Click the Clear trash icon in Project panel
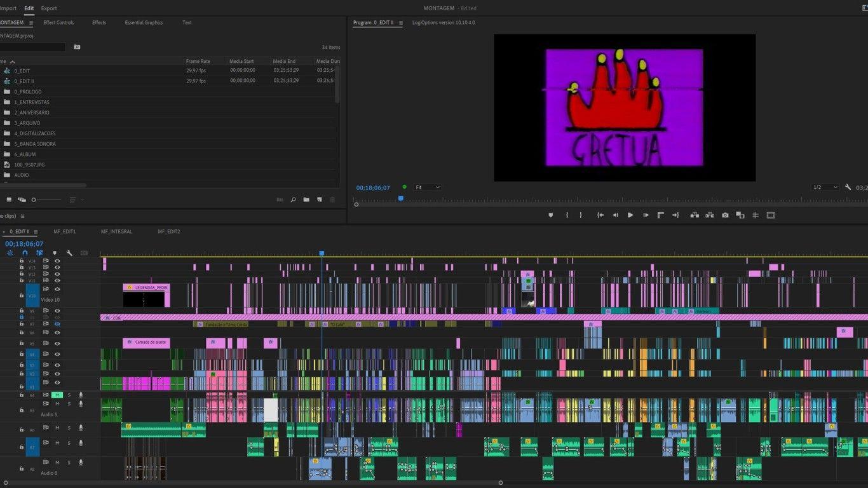The height and width of the screenshot is (488, 868). pyautogui.click(x=332, y=200)
